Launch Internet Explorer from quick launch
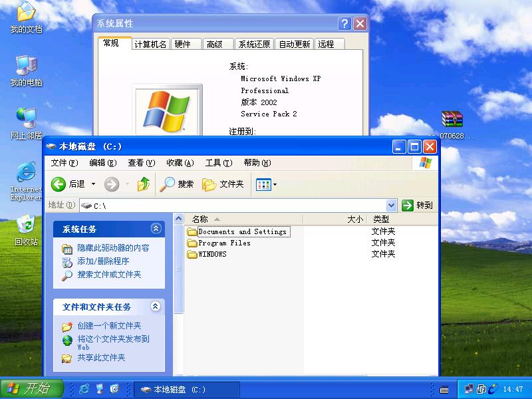 click(x=84, y=389)
